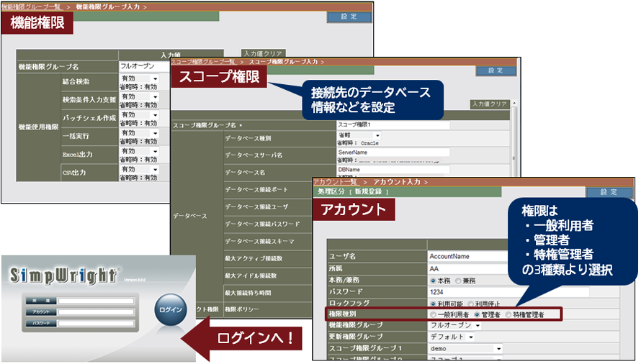Screen dimensions: 641x364
Task: Click the スコープ権限 window scrollbar
Action: [x=514, y=139]
